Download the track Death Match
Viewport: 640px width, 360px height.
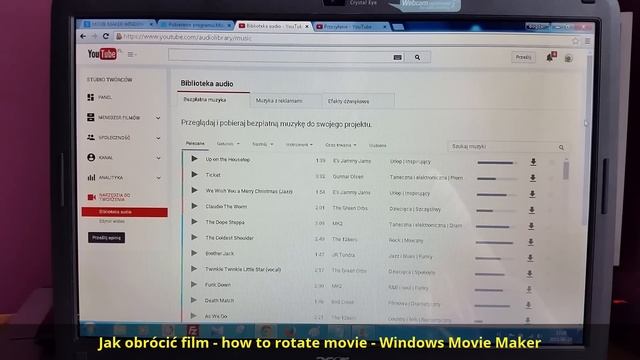coord(528,304)
